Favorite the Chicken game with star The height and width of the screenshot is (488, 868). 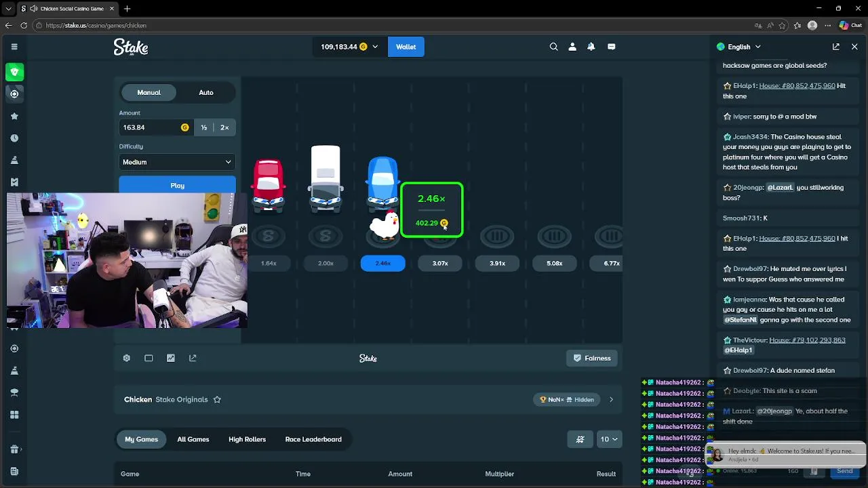tap(217, 400)
